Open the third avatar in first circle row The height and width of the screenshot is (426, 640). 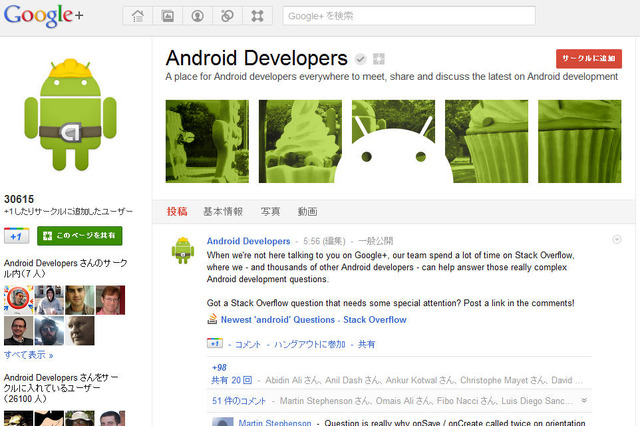tap(80, 300)
